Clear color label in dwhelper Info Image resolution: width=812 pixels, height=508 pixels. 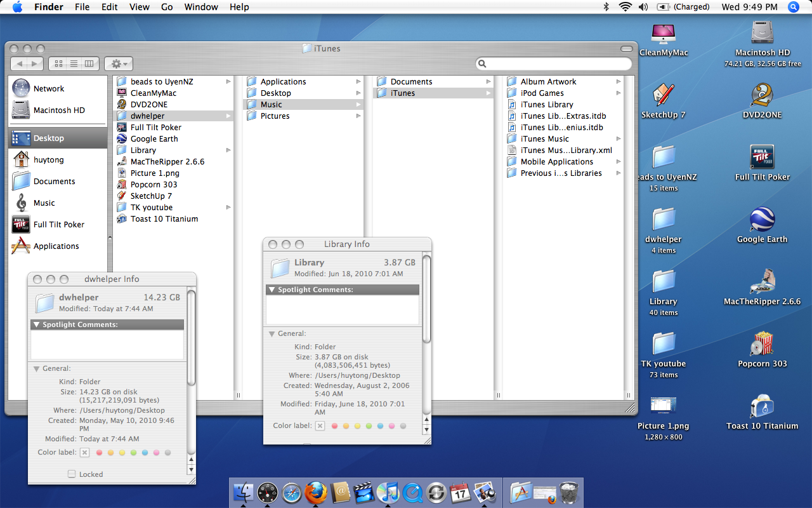point(84,453)
